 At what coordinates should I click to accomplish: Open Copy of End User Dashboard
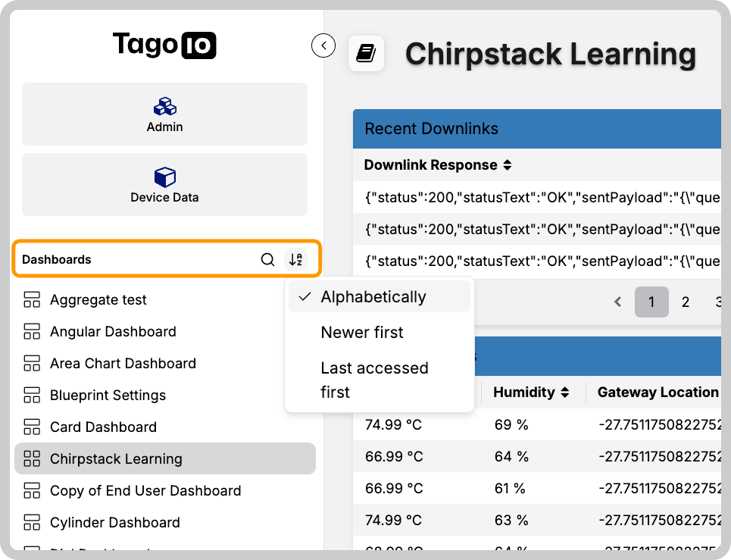pos(165,490)
